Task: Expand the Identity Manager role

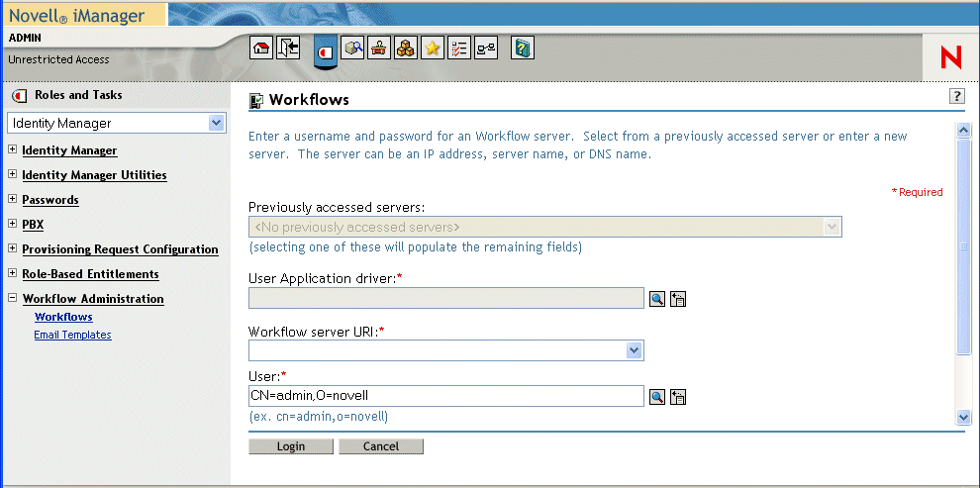Action: point(13,149)
